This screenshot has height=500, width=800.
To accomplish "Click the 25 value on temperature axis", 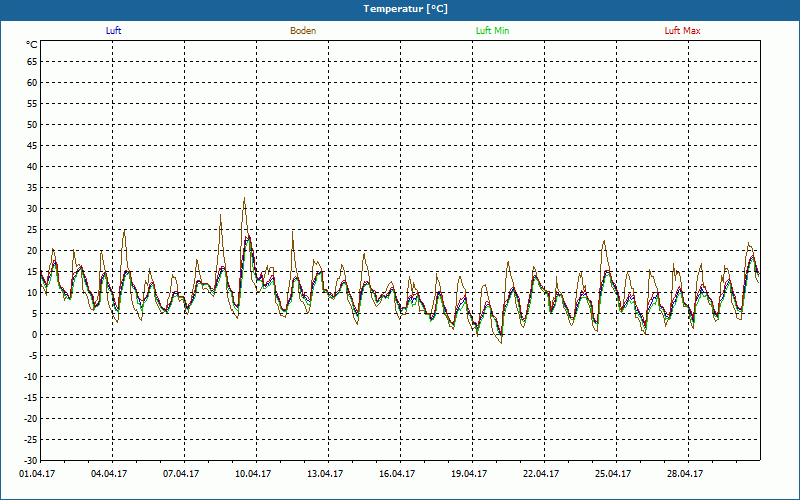I will [x=32, y=230].
